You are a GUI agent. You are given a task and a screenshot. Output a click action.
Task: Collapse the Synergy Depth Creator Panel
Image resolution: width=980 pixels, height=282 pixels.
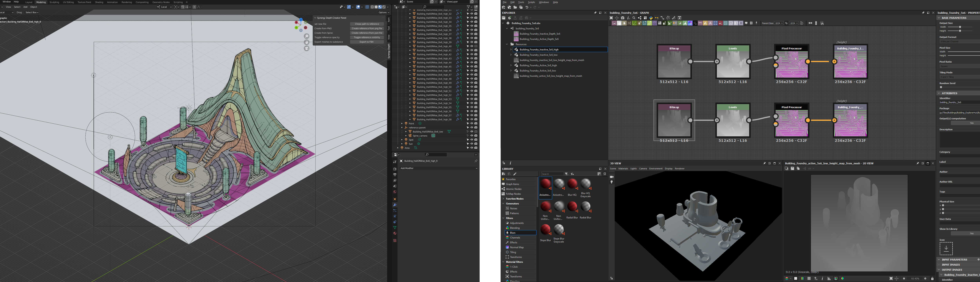coord(315,18)
